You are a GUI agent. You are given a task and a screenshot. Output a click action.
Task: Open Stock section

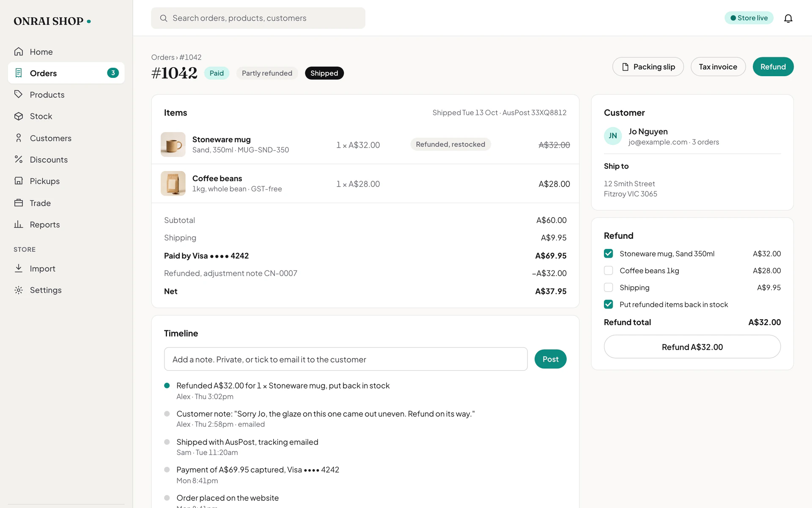point(66,116)
